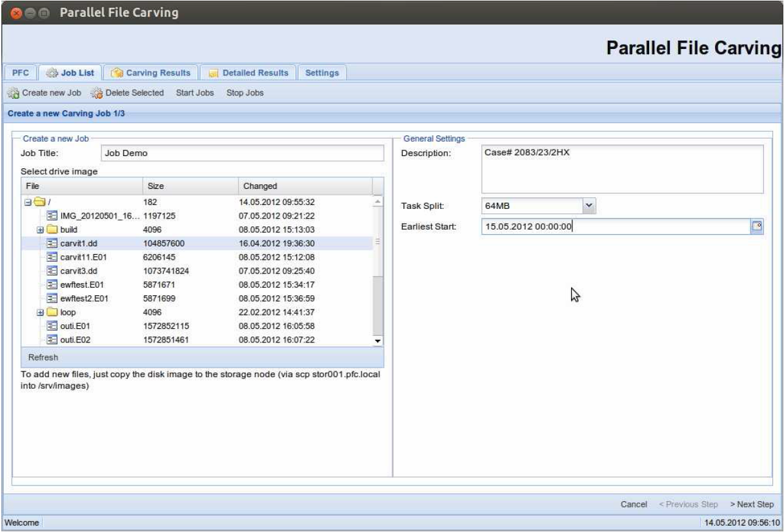784x532 pixels.
Task: Focus the Earliest Start date field
Action: [x=616, y=226]
